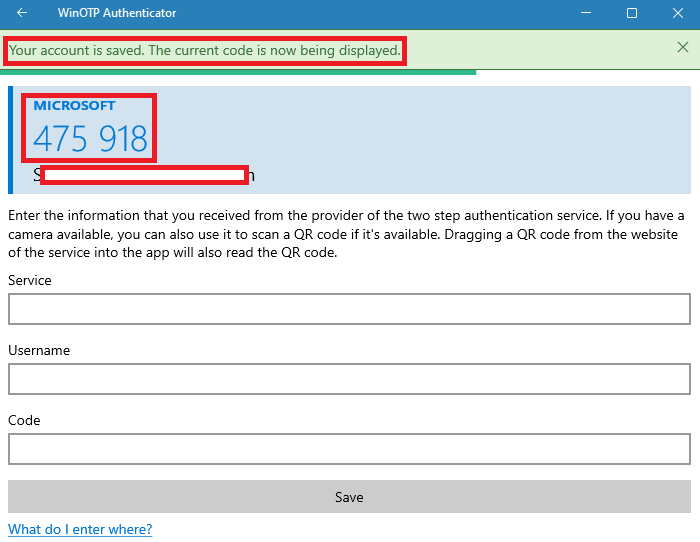Screen dimensions: 700x542
Task: Maximize the WinOTP Authenticator window
Action: 632,13
